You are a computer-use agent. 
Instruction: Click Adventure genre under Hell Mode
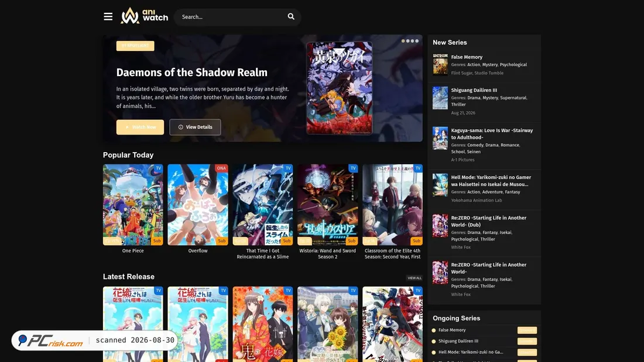[492, 192]
